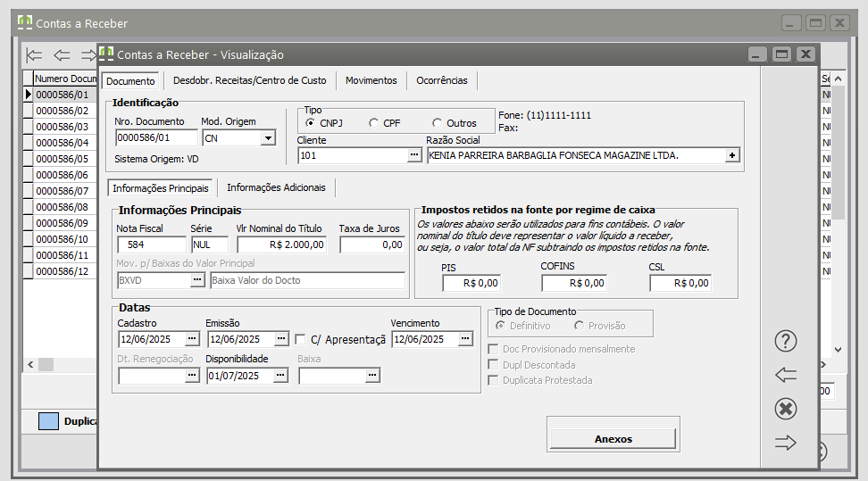Image resolution: width=868 pixels, height=481 pixels.
Task: Select Informações Principais sub-tab
Action: click(x=161, y=188)
